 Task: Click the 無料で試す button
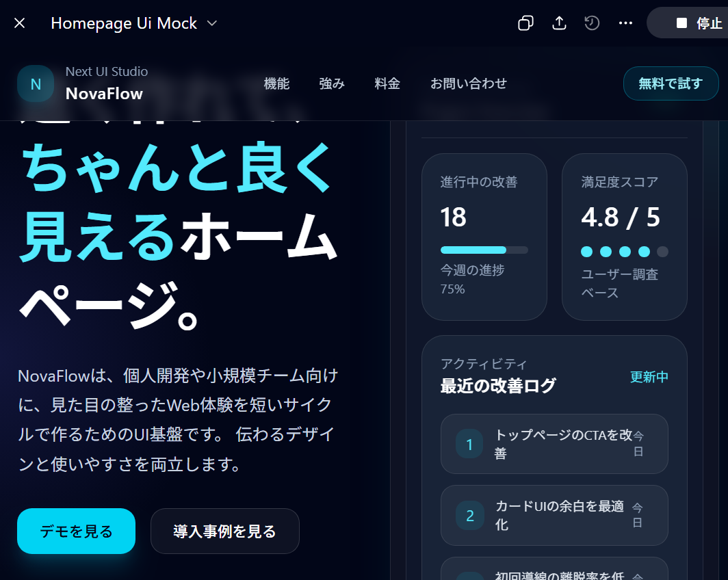pyautogui.click(x=671, y=83)
